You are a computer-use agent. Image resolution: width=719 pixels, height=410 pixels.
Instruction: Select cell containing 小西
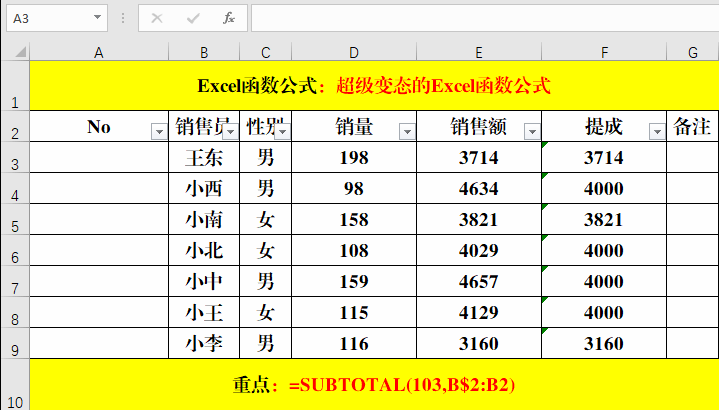click(x=204, y=188)
